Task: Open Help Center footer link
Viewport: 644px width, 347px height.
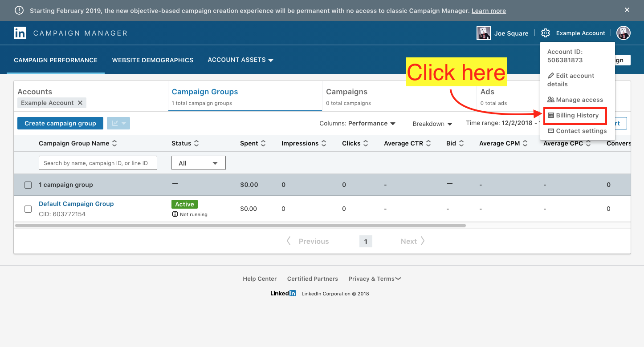Action: coord(260,278)
